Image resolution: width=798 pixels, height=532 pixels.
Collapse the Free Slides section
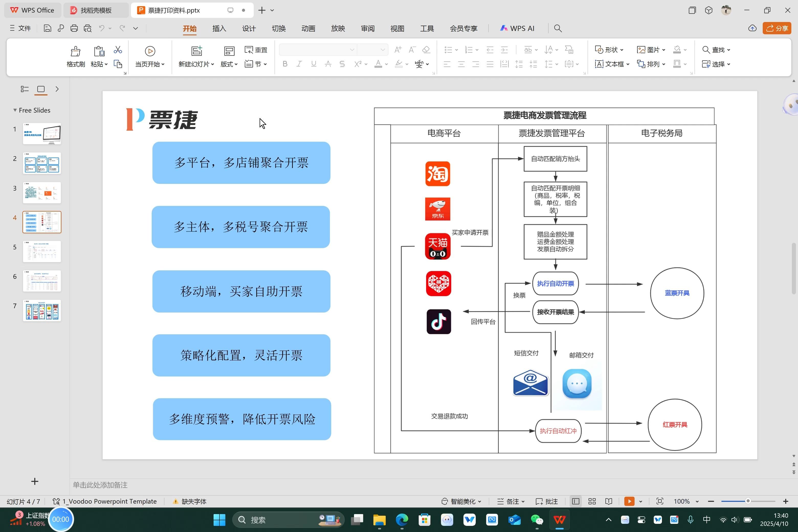[15, 110]
